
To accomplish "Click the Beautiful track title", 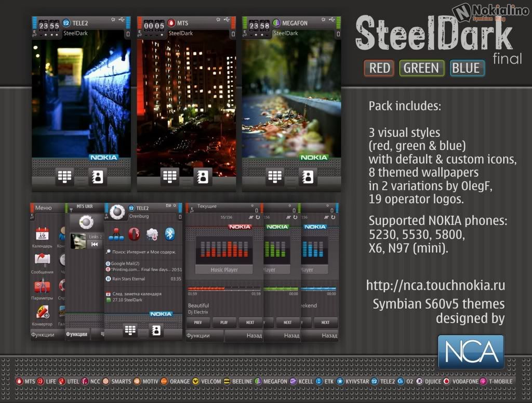I will [x=198, y=305].
